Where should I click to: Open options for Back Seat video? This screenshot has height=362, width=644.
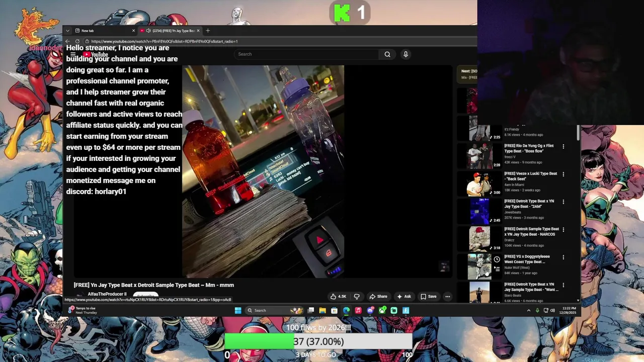[x=563, y=174]
